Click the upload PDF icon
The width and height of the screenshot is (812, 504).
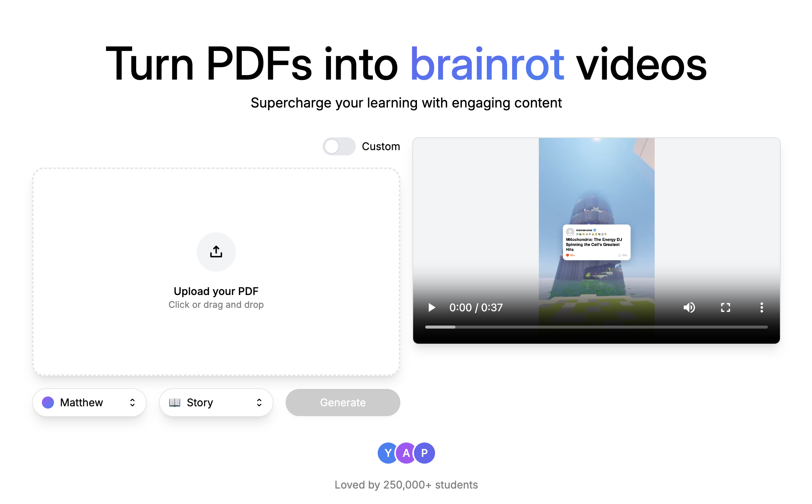(217, 250)
